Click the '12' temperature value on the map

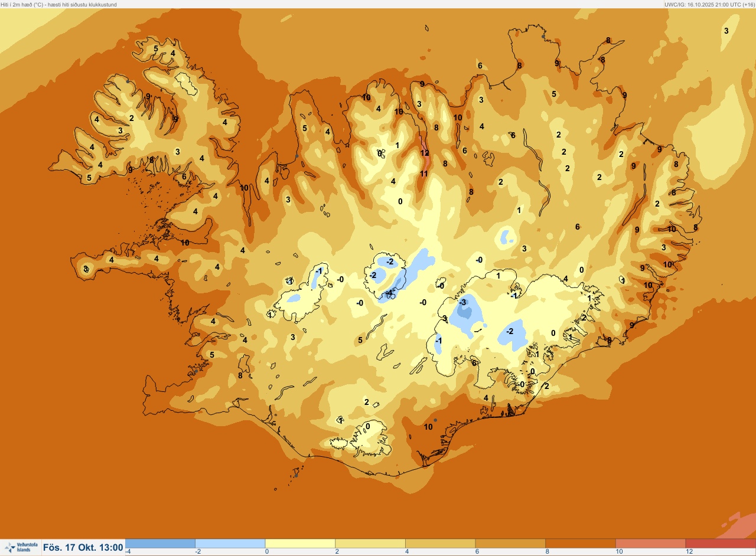[425, 153]
